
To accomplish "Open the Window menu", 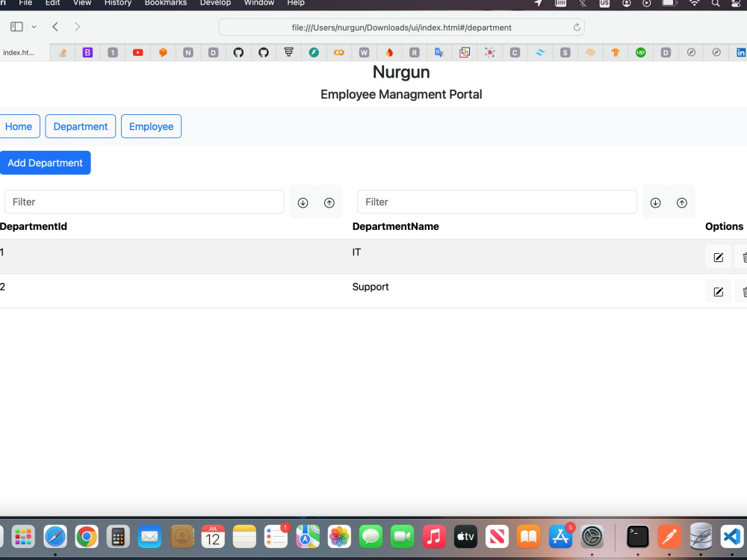I will 259,3.
